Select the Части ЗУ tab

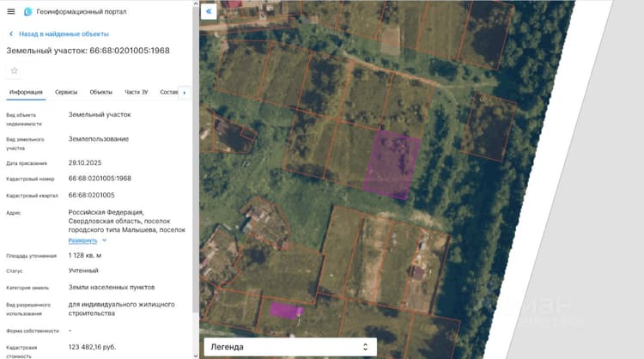137,92
